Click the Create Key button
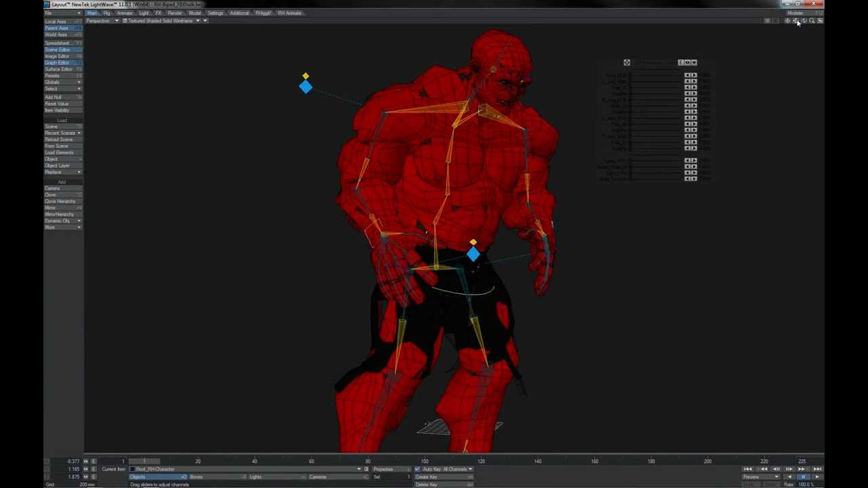 pos(444,477)
